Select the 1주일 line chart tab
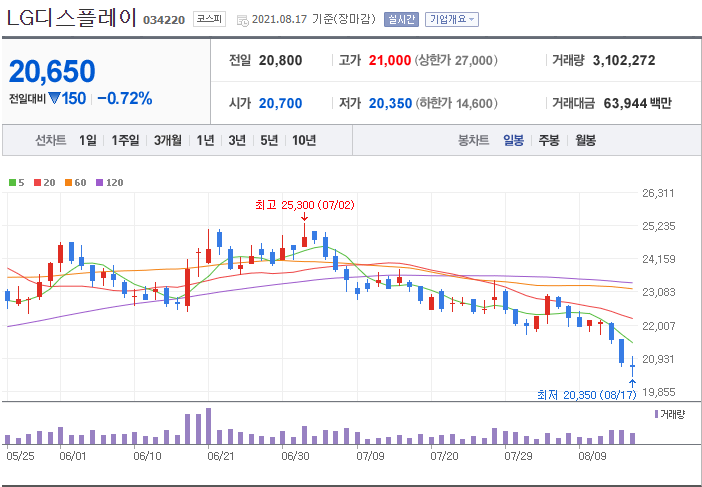Image resolution: width=702 pixels, height=487 pixels. coord(125,141)
